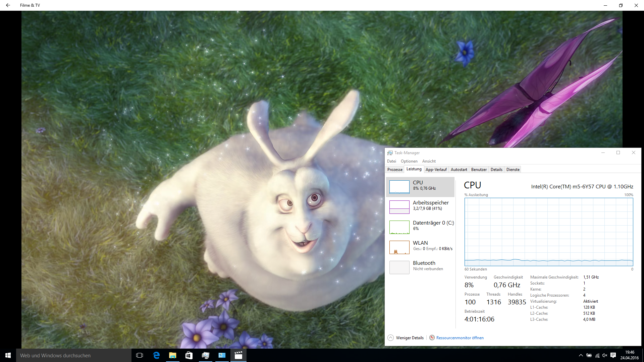644x362 pixels.
Task: Open the Optionen menu
Action: tap(409, 161)
